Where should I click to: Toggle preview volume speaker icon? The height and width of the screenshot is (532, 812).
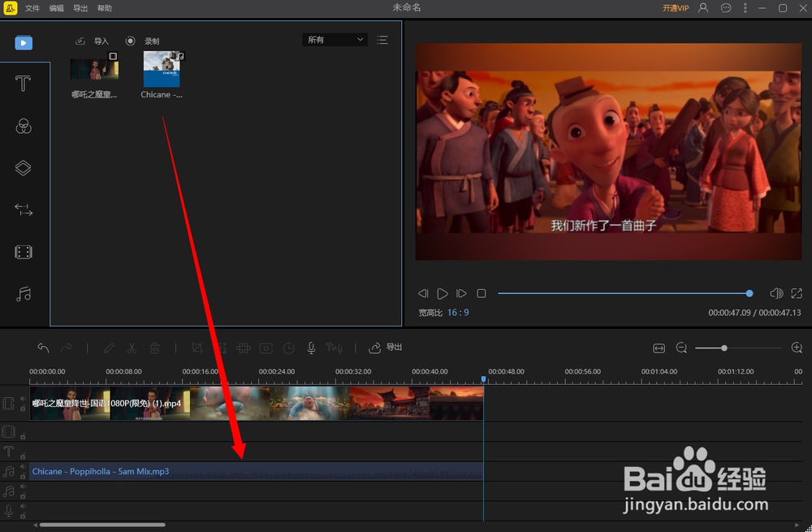(x=776, y=293)
